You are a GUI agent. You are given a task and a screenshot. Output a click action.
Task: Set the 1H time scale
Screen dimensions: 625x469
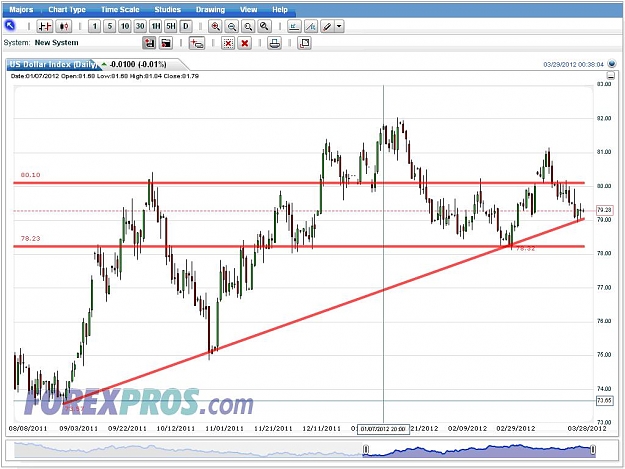coord(155,27)
